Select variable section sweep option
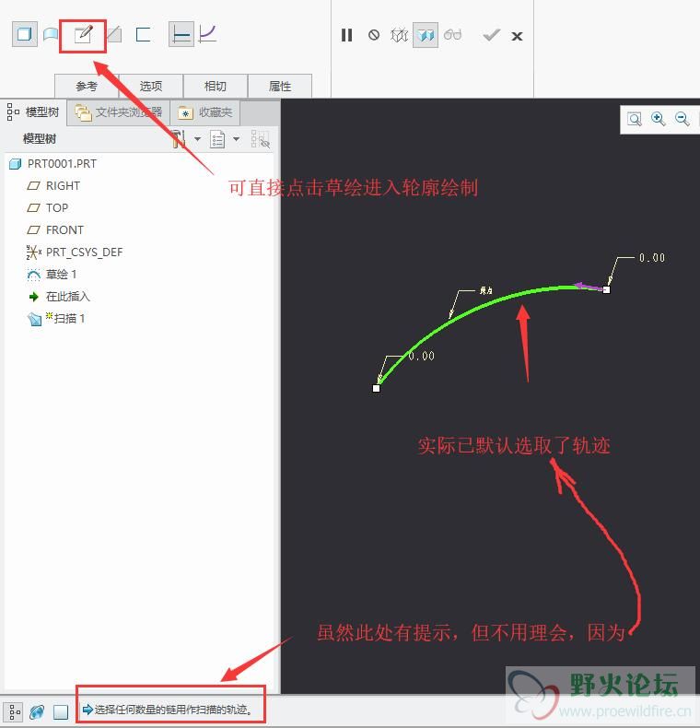 tap(207, 34)
